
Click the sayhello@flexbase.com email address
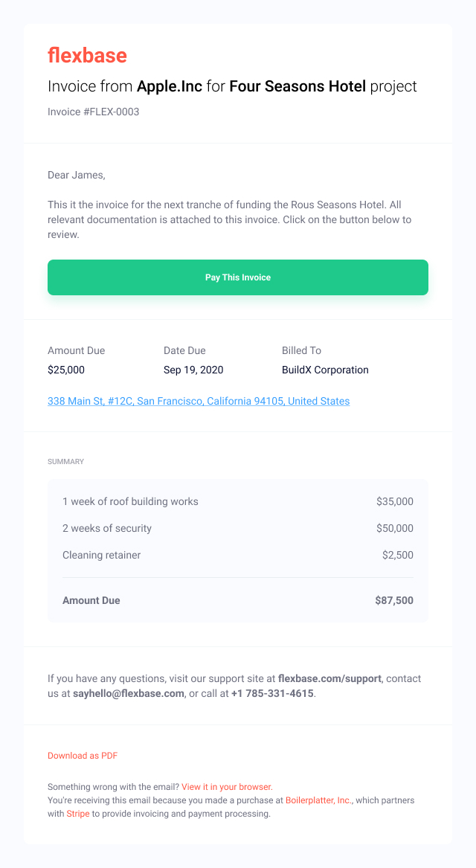(x=129, y=693)
